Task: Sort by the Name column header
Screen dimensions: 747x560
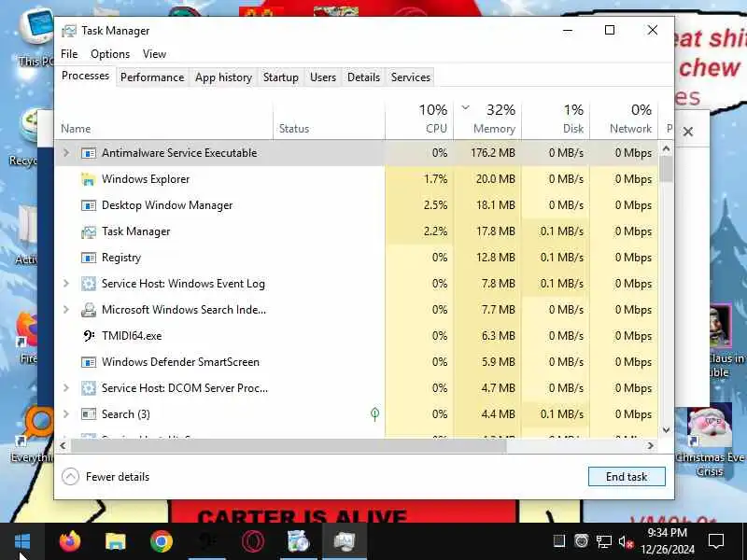Action: (x=163, y=119)
